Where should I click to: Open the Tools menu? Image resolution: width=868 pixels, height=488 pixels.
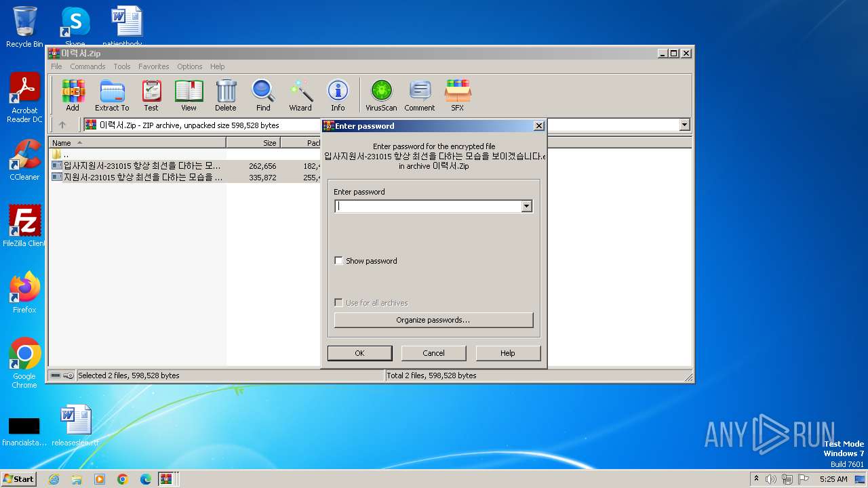(x=122, y=66)
